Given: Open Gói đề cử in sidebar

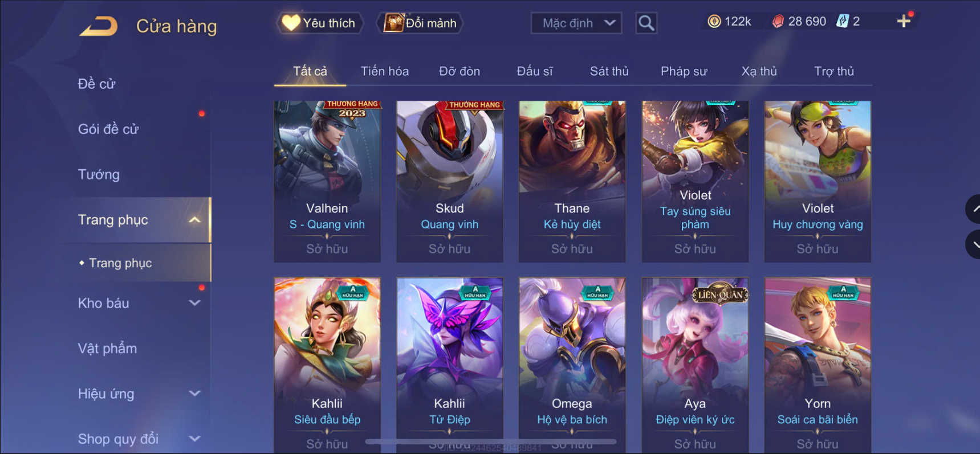Looking at the screenshot, I should pos(108,129).
